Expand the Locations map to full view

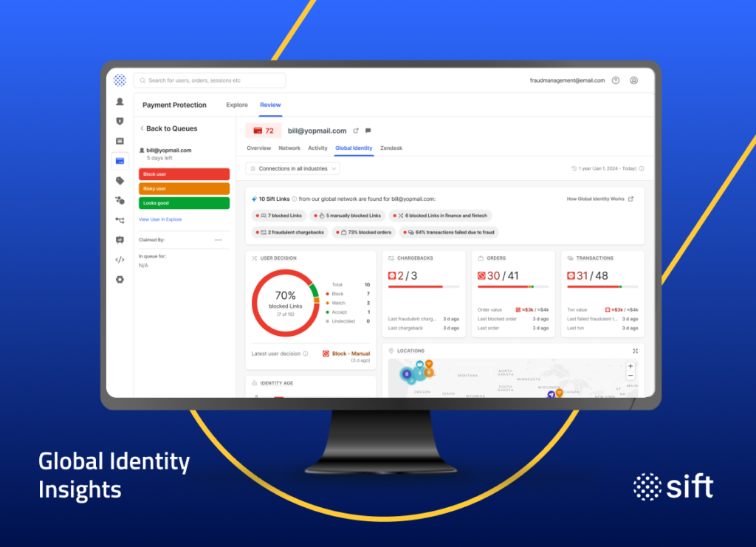pyautogui.click(x=636, y=351)
